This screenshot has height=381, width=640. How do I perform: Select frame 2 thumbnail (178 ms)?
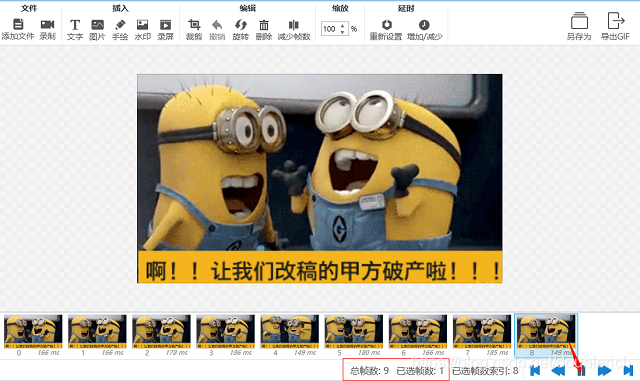161,331
